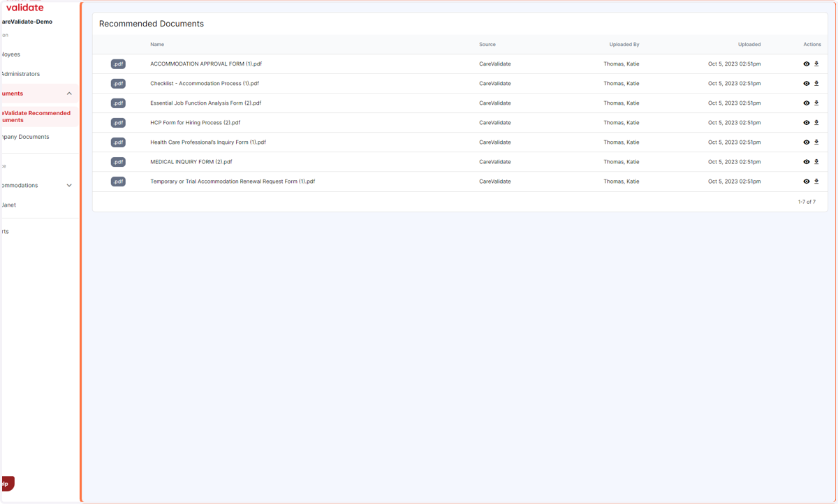Click .pdf badge for Temporary or Trial Accommodation

118,181
